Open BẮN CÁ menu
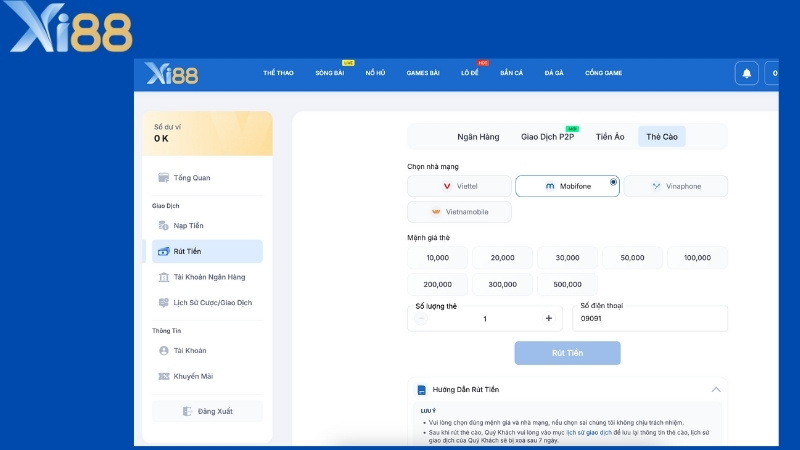This screenshot has height=450, width=800. pos(511,73)
